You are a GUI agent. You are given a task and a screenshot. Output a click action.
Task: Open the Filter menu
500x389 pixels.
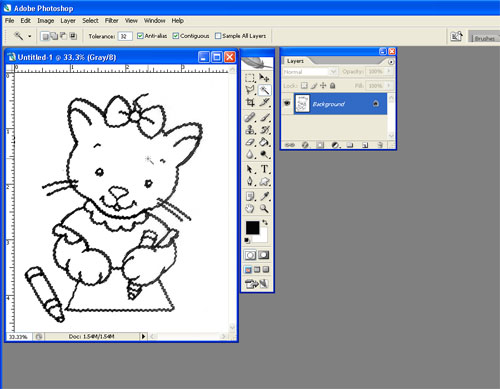coord(112,21)
